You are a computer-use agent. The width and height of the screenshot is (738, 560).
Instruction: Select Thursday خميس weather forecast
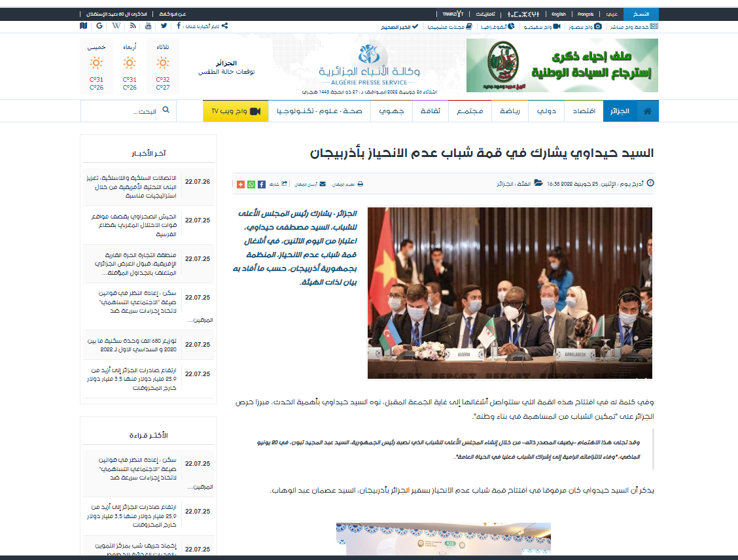pyautogui.click(x=96, y=66)
